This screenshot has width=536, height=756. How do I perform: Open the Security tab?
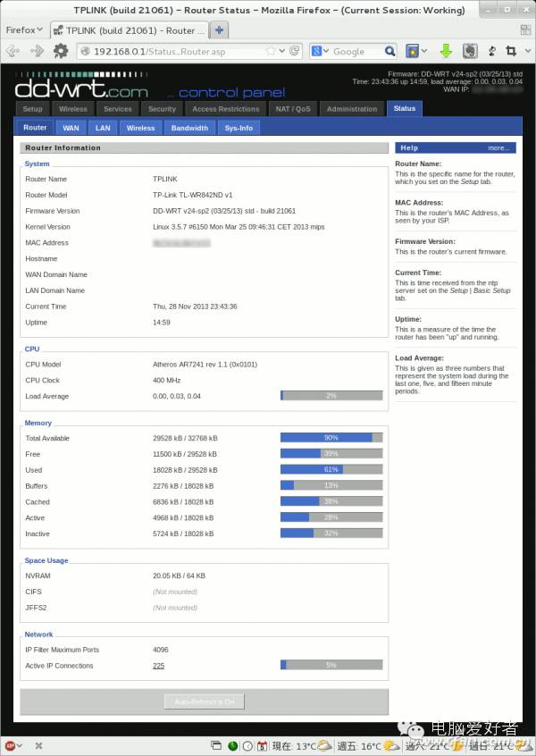pyautogui.click(x=162, y=109)
